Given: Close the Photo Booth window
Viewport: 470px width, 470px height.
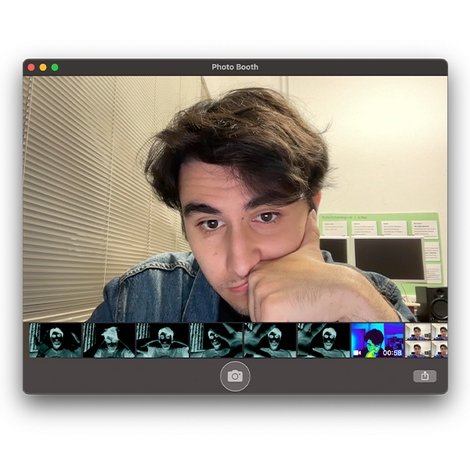Looking at the screenshot, I should pyautogui.click(x=31, y=67).
